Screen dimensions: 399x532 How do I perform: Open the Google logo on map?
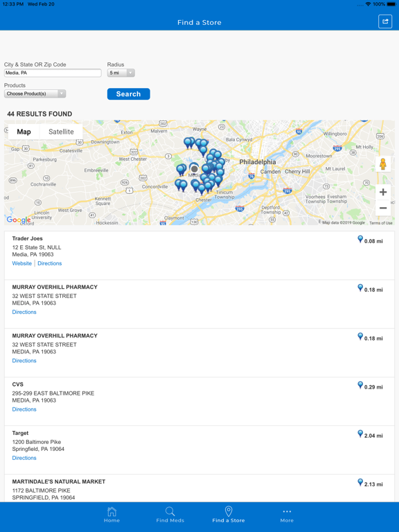click(x=19, y=220)
